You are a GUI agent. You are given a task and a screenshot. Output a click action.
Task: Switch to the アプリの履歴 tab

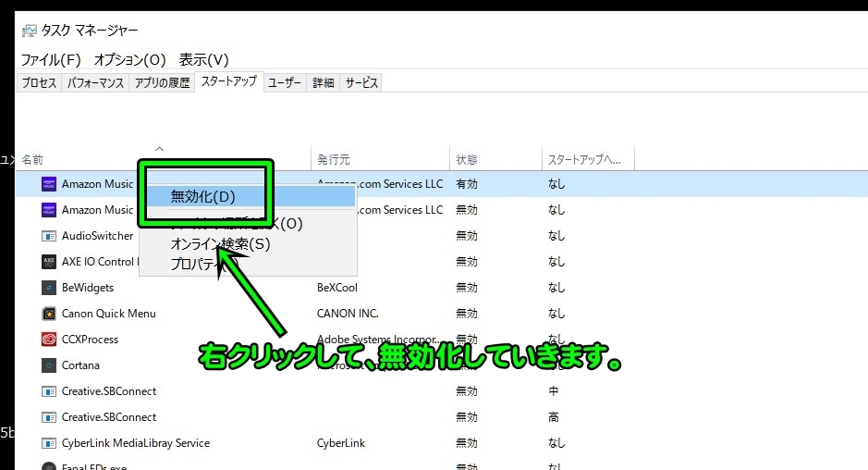(162, 82)
